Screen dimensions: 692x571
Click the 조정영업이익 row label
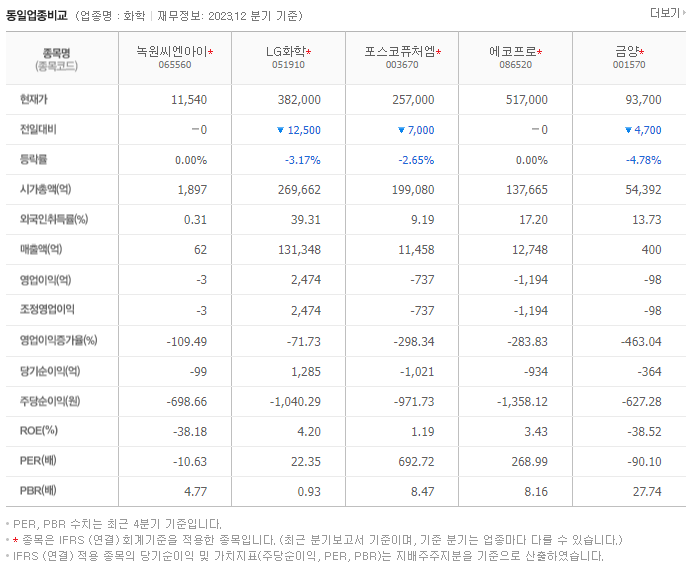click(x=47, y=309)
